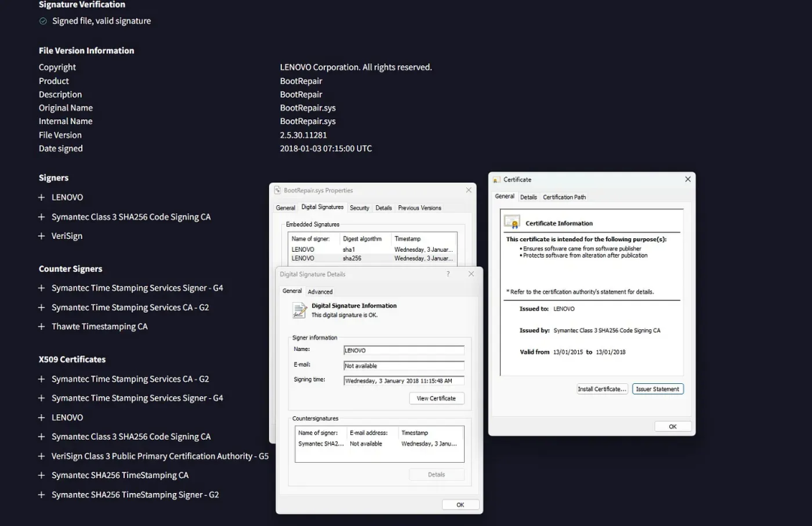Expand Symantec Time Stamping Services Signer - G4 under X509 Certificates
Screen dimensions: 812x526
coord(41,398)
